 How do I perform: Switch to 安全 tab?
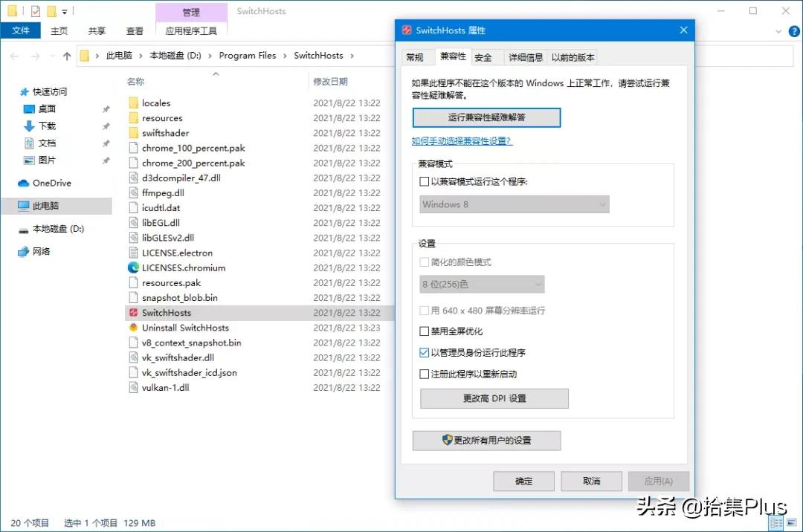(x=483, y=57)
